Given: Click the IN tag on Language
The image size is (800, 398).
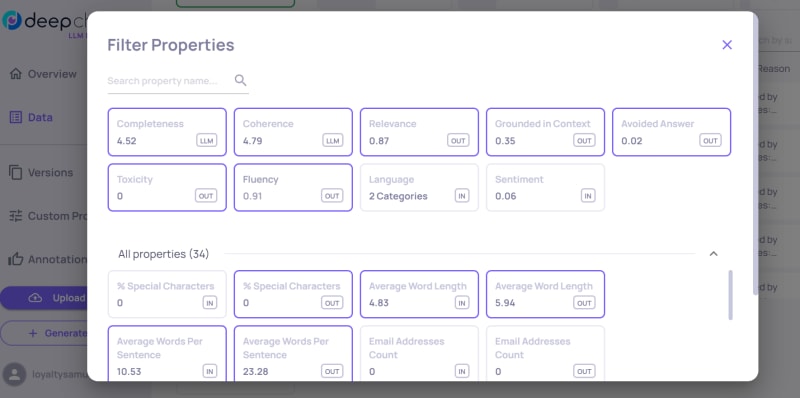Looking at the screenshot, I should [x=462, y=195].
